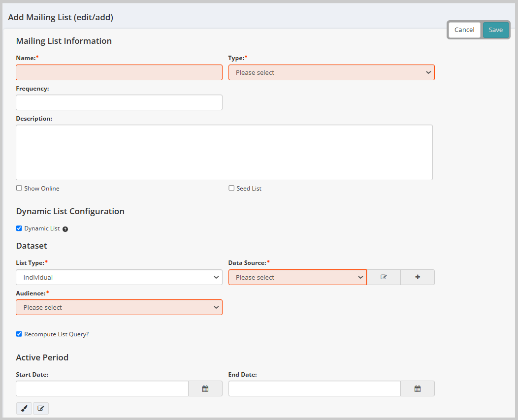The width and height of the screenshot is (518, 420).
Task: Open the Type dropdown
Action: click(x=331, y=72)
